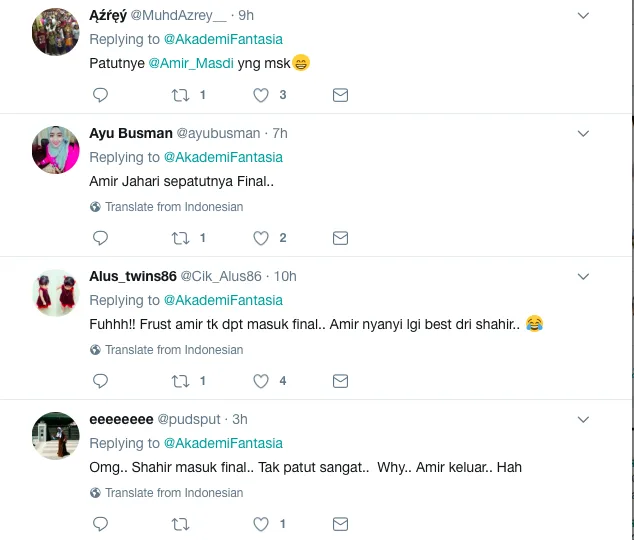The width and height of the screenshot is (634, 540).
Task: Expand the caret menu on Ayu Busman's tweet
Action: click(x=585, y=133)
